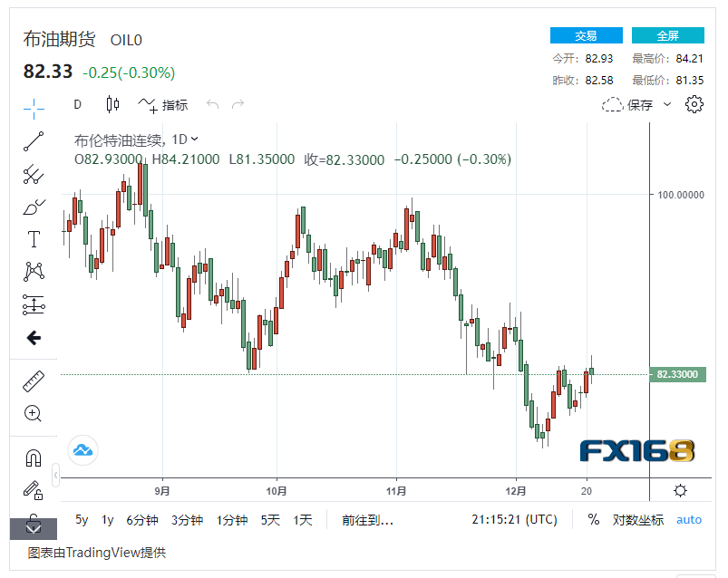Expand the dropdown arrow next to 保存

click(x=668, y=104)
